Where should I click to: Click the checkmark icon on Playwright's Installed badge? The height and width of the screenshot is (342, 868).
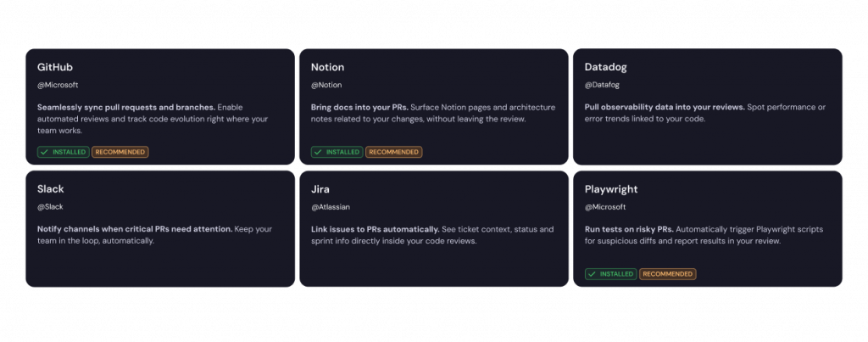tap(591, 274)
